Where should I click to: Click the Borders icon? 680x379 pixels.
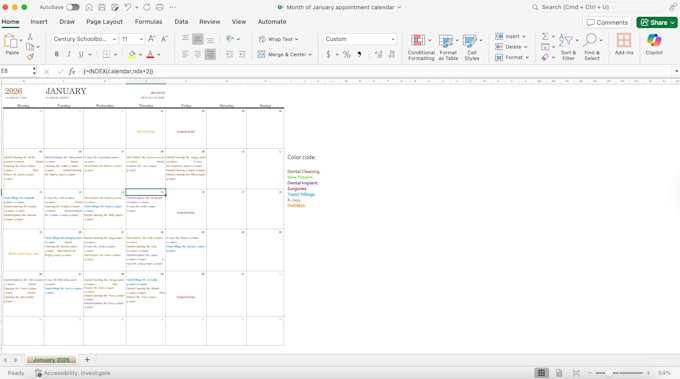point(107,54)
